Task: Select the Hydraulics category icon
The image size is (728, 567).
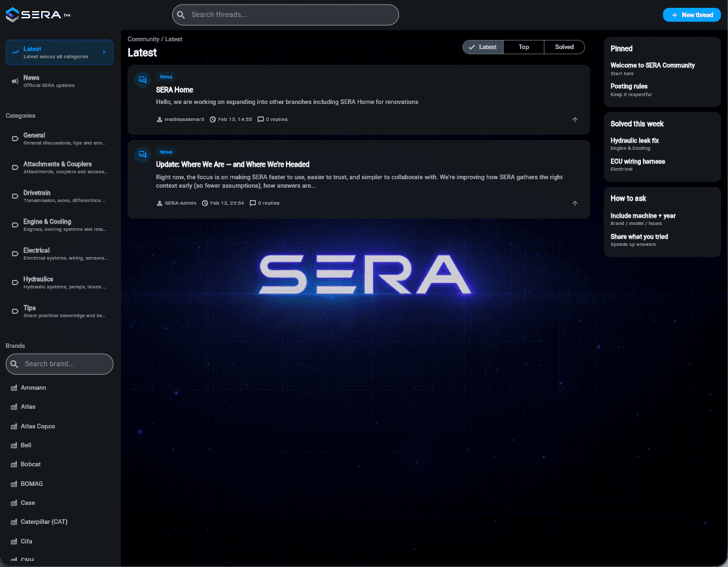Action: (14, 282)
